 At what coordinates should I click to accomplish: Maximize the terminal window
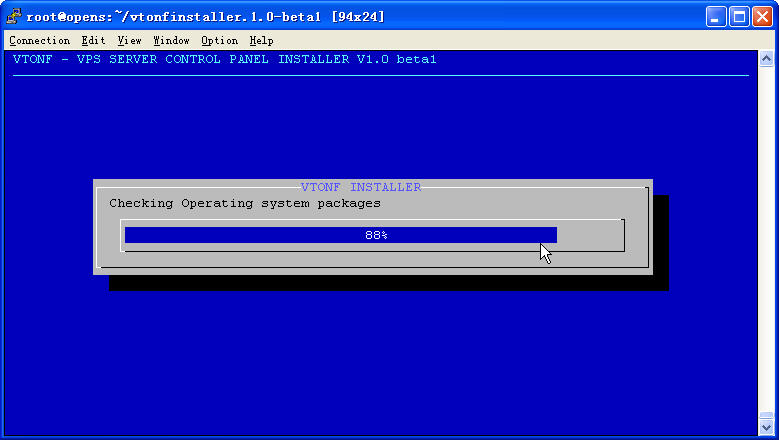coord(739,16)
